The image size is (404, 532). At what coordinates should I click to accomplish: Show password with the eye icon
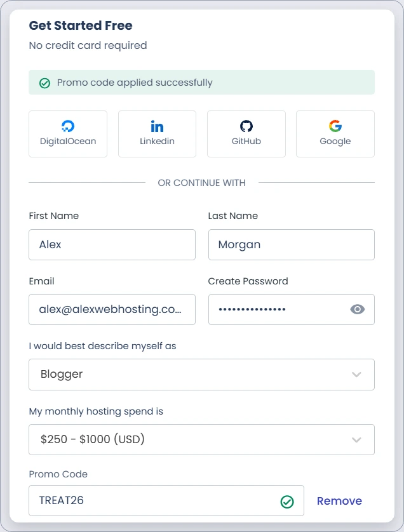click(358, 309)
